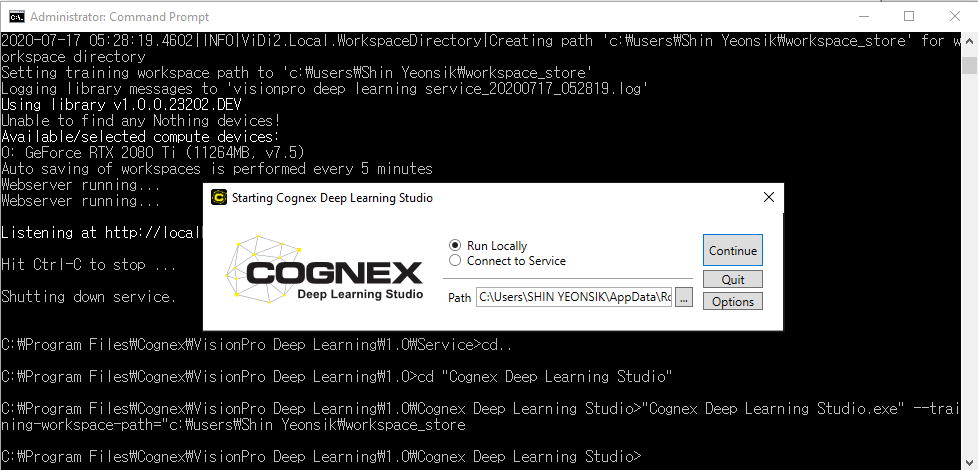The image size is (978, 470).
Task: Choose the Connect to Service radio button
Action: click(456, 261)
